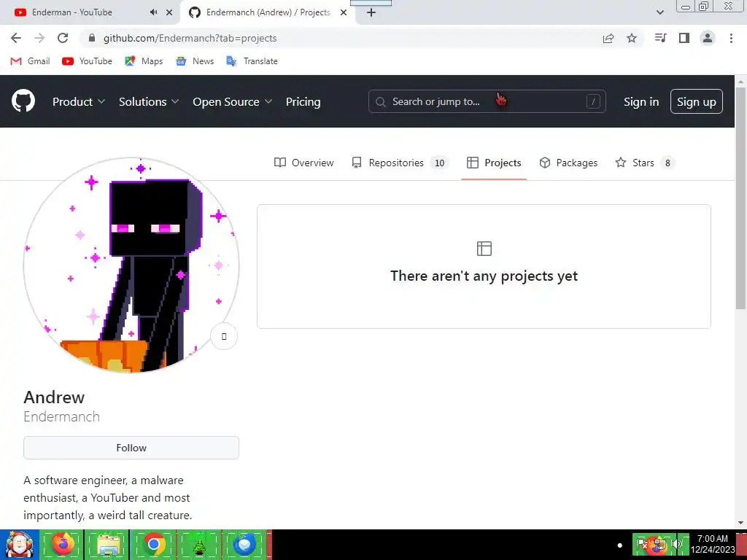Click the GitHub Octocat logo
Viewport: 747px width, 560px height.
[23, 101]
